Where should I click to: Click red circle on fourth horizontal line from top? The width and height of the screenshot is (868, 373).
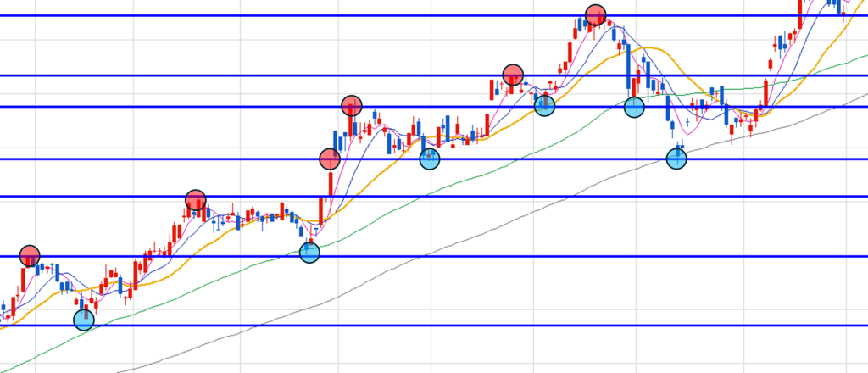(331, 159)
